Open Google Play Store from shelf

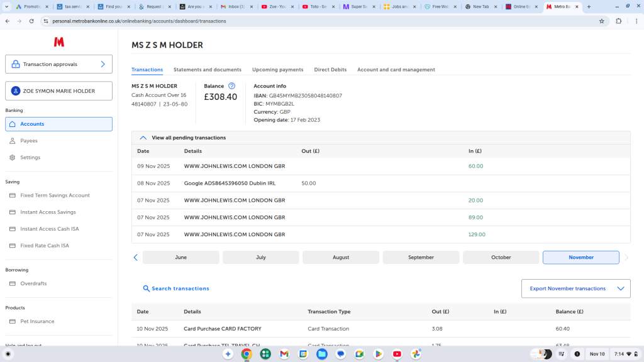coord(378,354)
